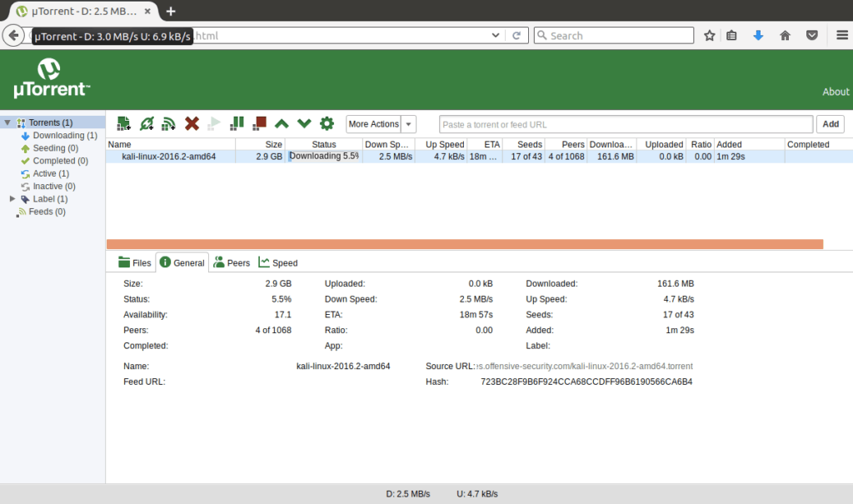Close the µTorrent browser tab
The height and width of the screenshot is (504, 853).
pos(148,11)
